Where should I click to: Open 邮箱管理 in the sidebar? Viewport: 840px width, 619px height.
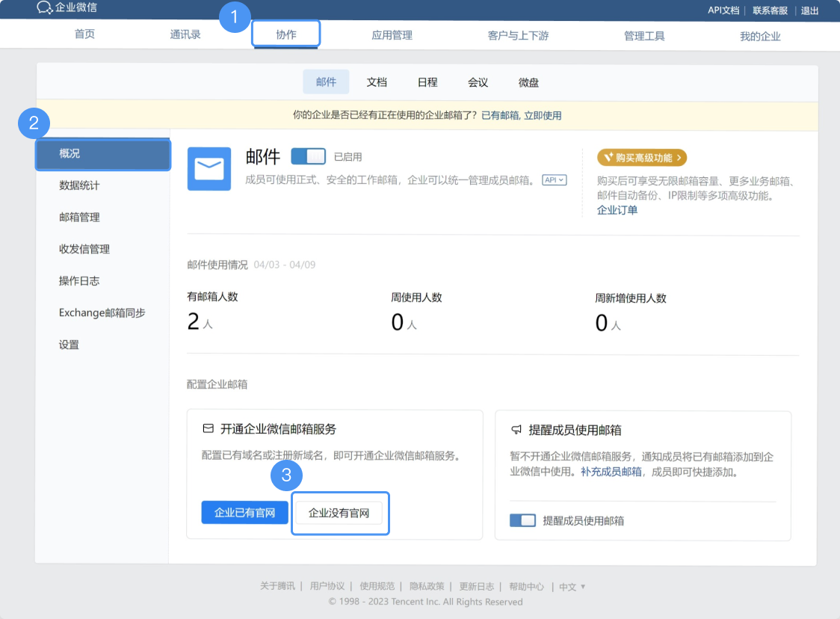click(79, 217)
